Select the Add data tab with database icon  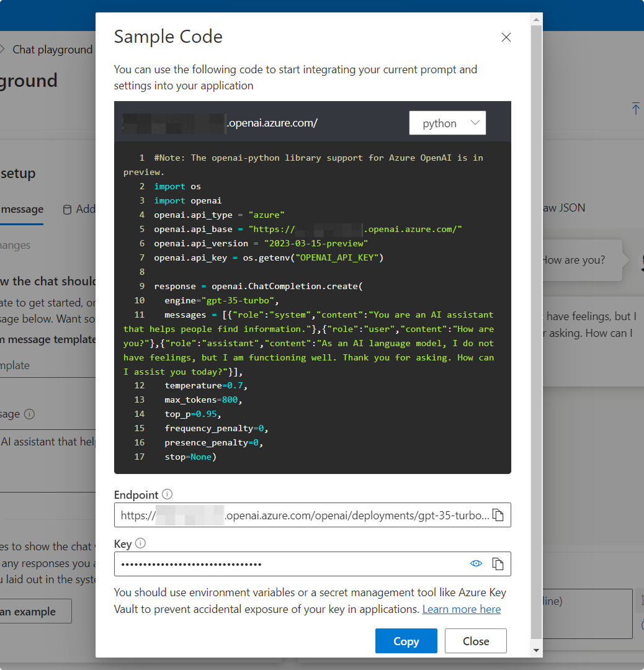(80, 210)
